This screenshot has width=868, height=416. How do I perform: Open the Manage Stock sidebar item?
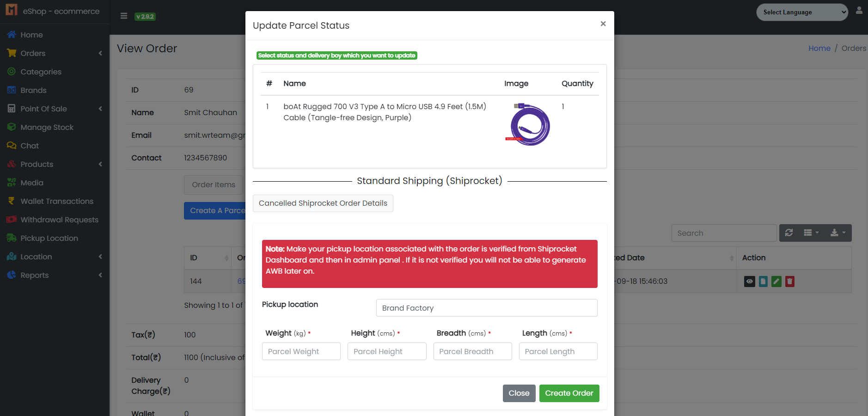[x=47, y=127]
